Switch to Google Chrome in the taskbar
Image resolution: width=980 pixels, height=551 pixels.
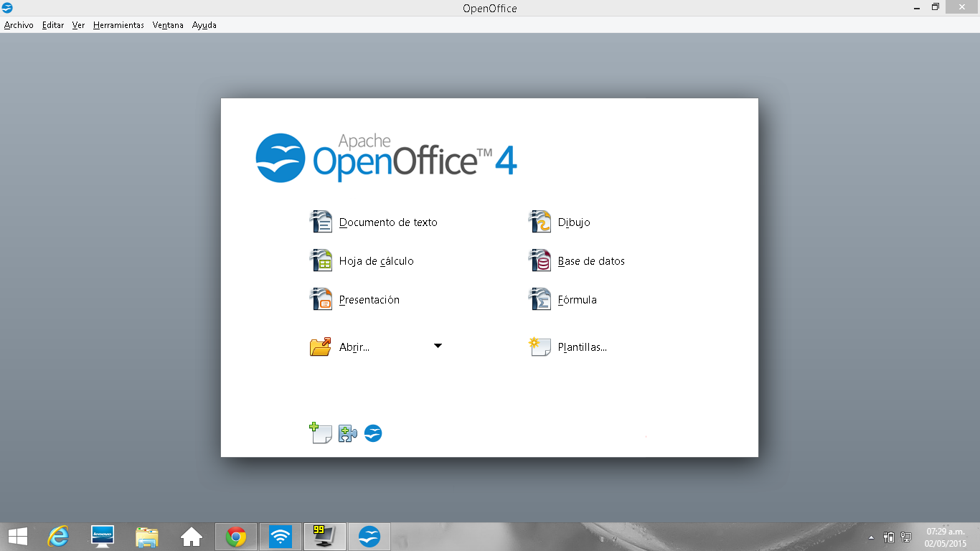(236, 536)
